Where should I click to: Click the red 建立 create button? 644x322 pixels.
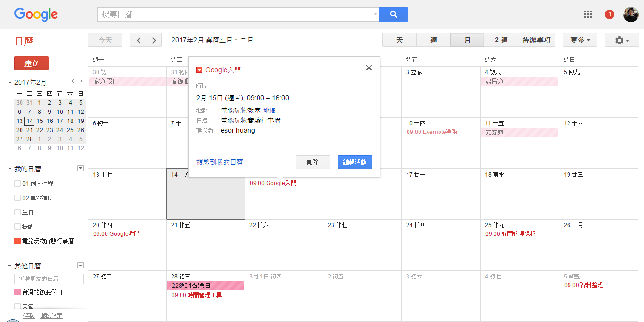(32, 64)
